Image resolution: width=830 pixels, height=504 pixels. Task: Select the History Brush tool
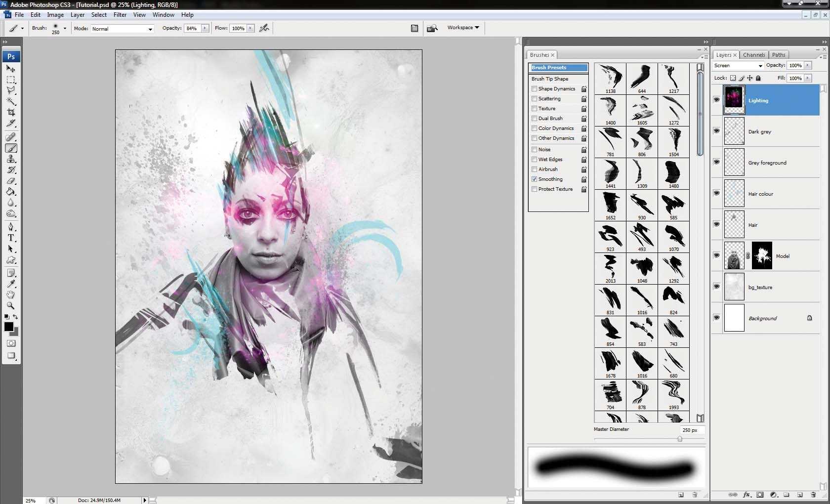click(x=11, y=169)
